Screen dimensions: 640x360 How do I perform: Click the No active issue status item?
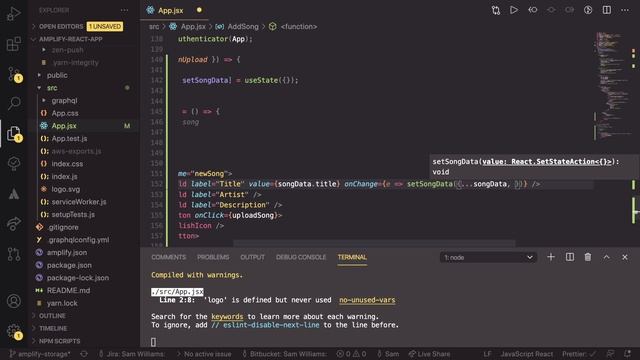pos(204,354)
